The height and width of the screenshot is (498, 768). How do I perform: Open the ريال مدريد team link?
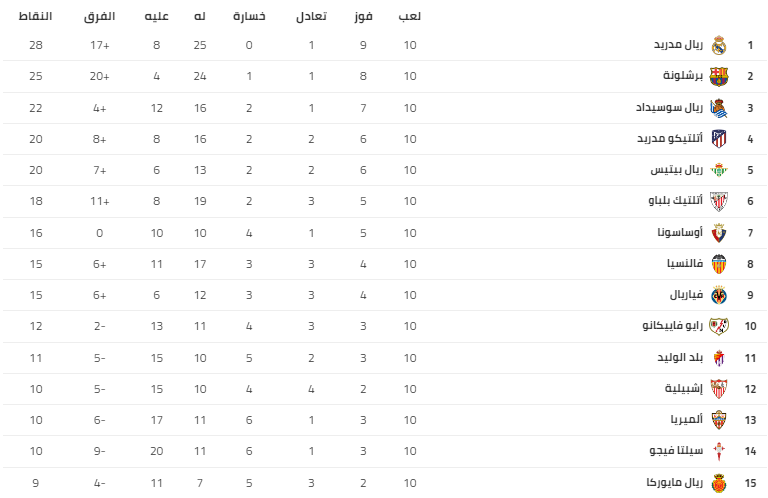(680, 45)
